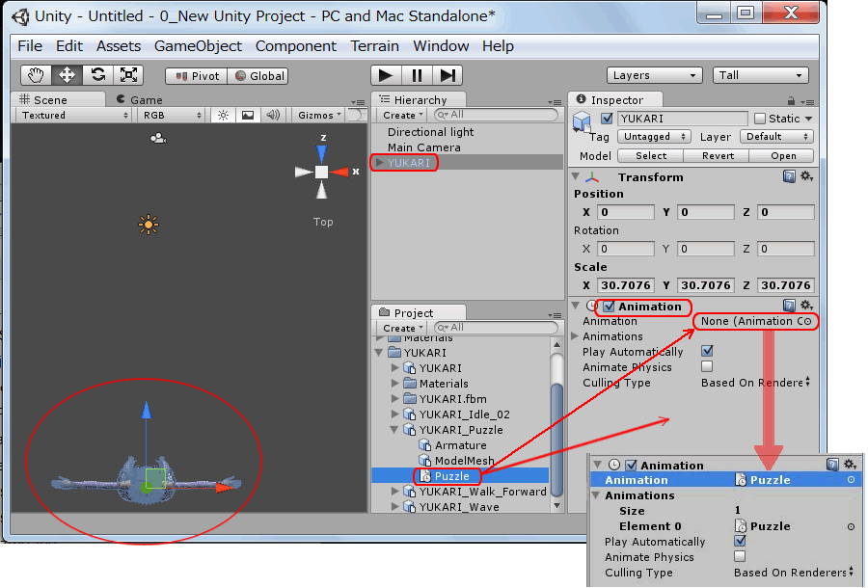Select the Hand pan tool
868x588 pixels.
click(38, 74)
